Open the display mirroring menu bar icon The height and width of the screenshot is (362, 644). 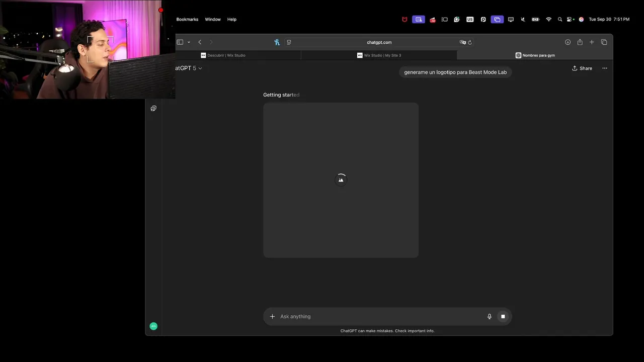(511, 19)
